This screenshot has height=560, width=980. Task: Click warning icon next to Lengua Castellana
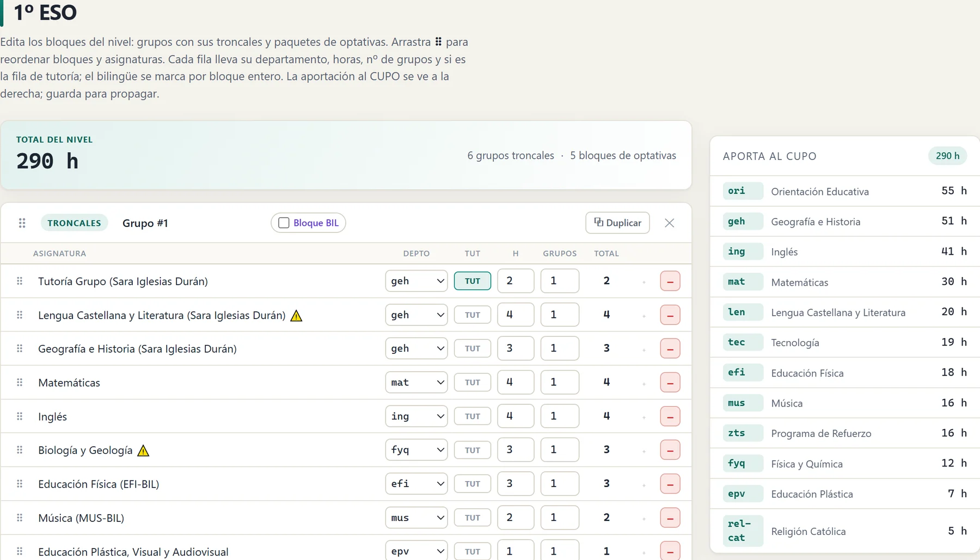point(296,316)
